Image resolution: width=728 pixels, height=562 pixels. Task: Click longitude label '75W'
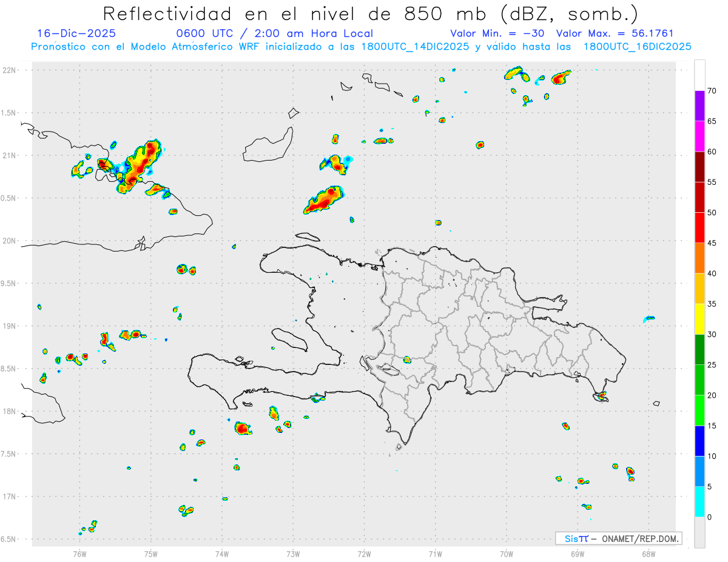(151, 554)
